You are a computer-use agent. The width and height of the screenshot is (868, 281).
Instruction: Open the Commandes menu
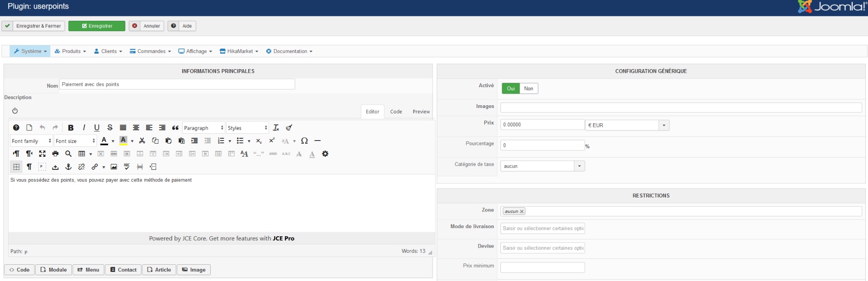150,51
